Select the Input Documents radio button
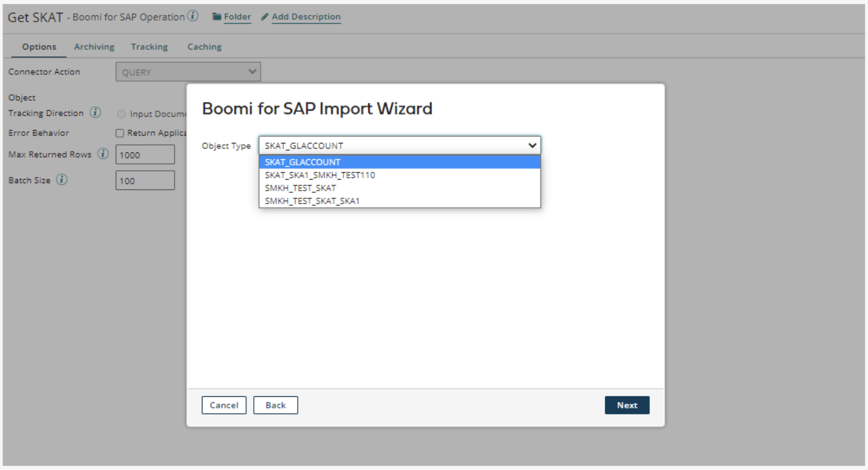 point(121,114)
